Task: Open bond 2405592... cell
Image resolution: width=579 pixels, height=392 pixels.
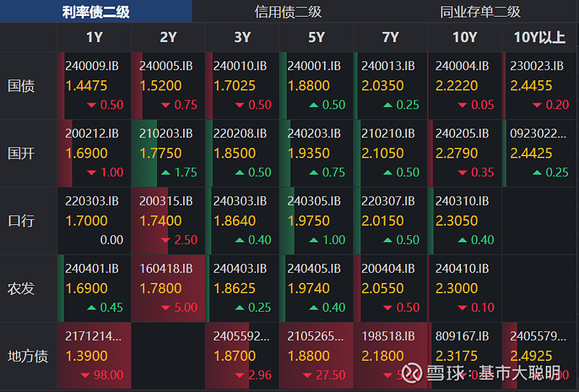Action: point(242,356)
